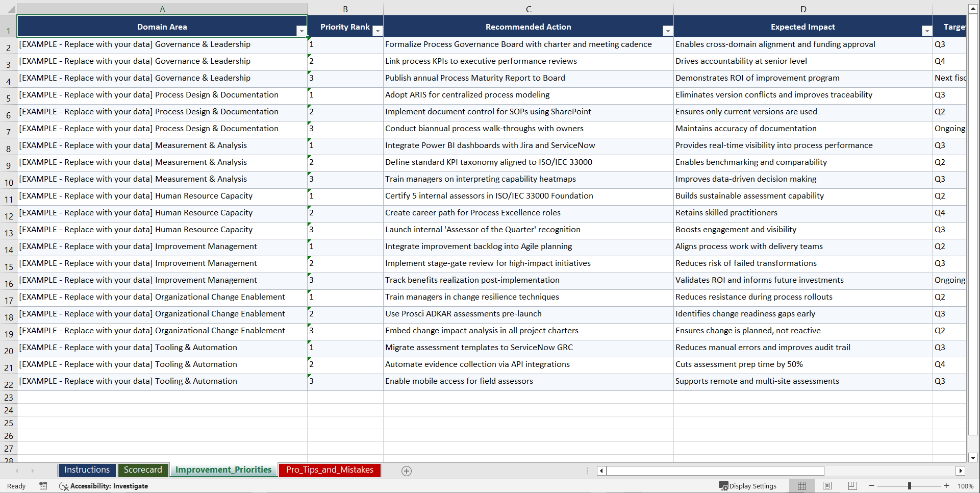The width and height of the screenshot is (980, 493).
Task: Start macro recording from the status bar
Action: click(43, 486)
